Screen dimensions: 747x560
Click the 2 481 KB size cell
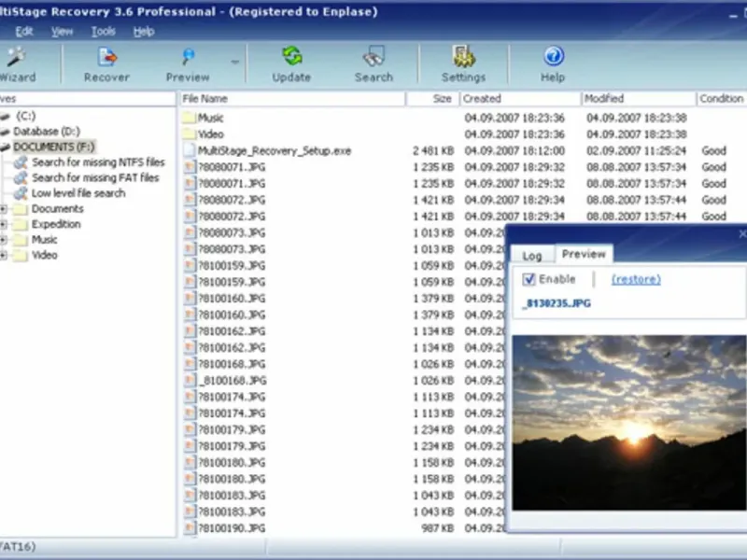point(433,151)
